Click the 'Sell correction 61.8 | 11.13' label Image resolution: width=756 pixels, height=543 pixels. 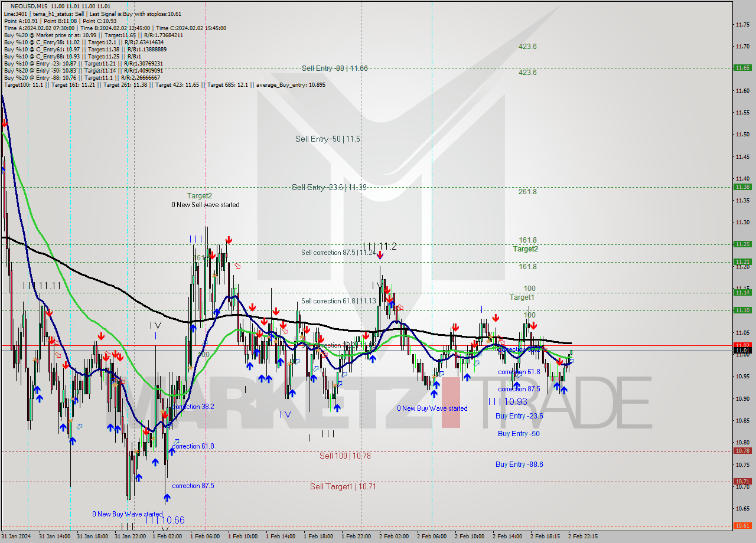point(338,300)
